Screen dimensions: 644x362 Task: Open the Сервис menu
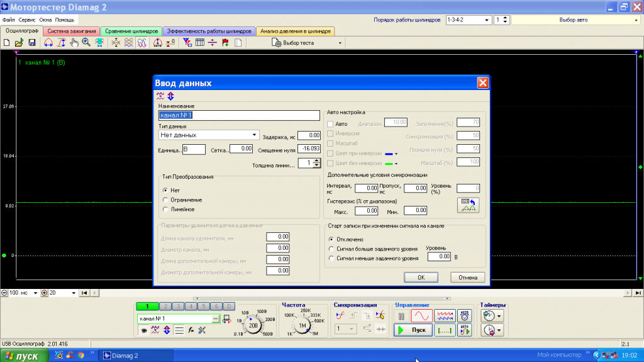click(27, 20)
